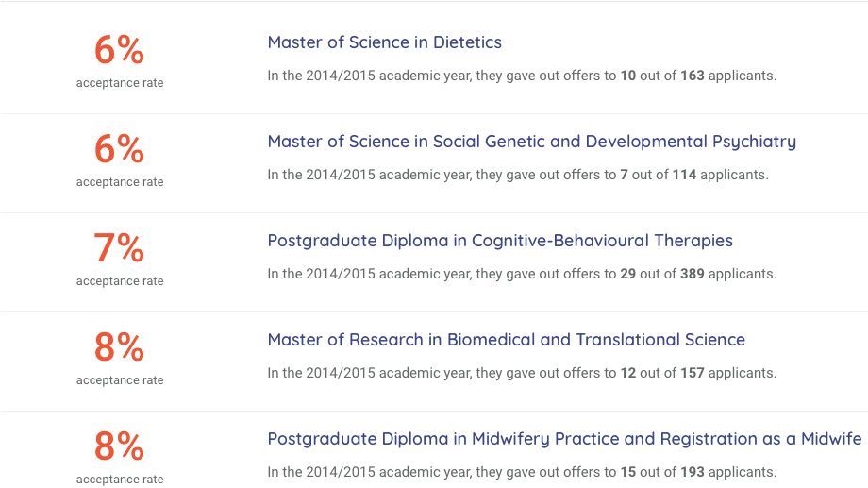Click the 8% figure beside Midwifery Practice
The image size is (868, 488).
pyautogui.click(x=119, y=446)
